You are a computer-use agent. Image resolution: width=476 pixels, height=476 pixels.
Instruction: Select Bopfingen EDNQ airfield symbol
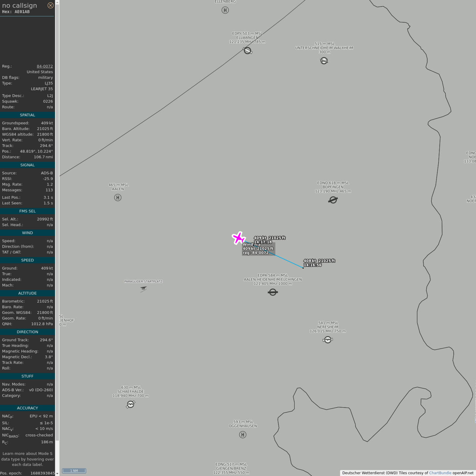tap(333, 200)
